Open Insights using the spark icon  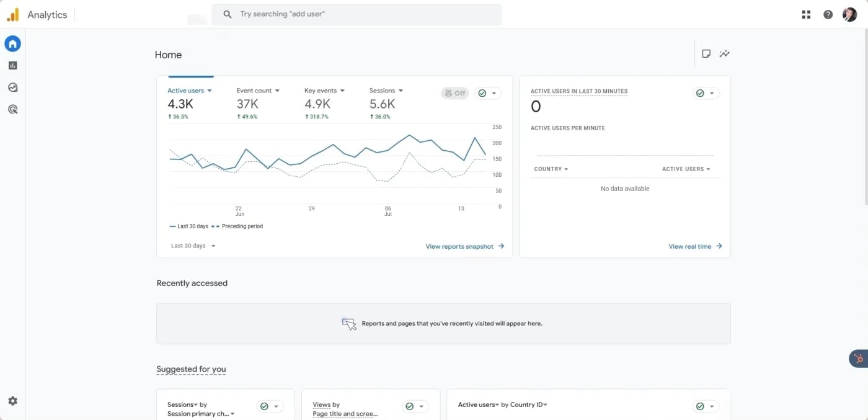pyautogui.click(x=724, y=53)
